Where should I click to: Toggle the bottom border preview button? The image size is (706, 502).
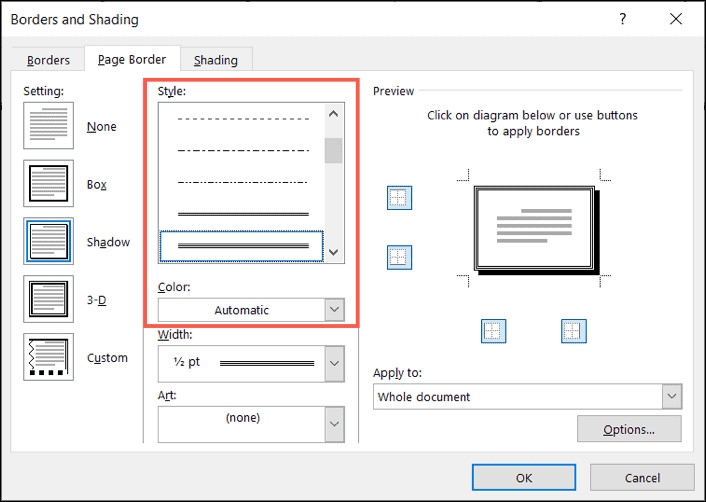coord(399,258)
